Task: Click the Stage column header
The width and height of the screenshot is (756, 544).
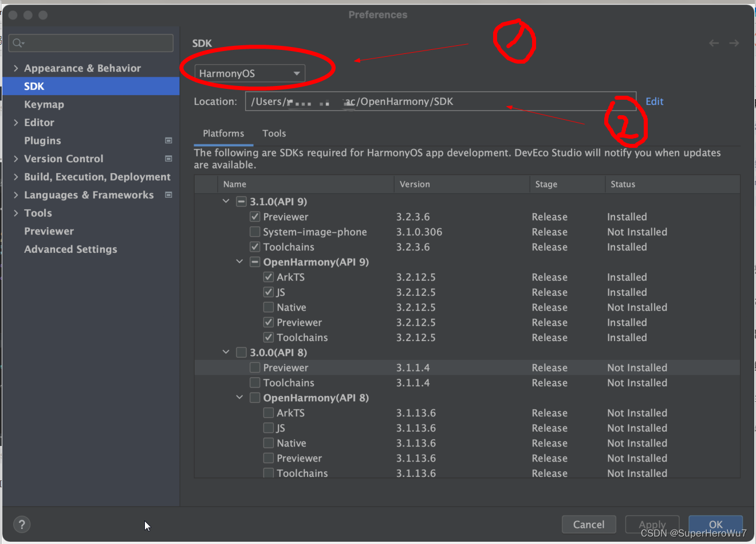Action: [x=567, y=184]
